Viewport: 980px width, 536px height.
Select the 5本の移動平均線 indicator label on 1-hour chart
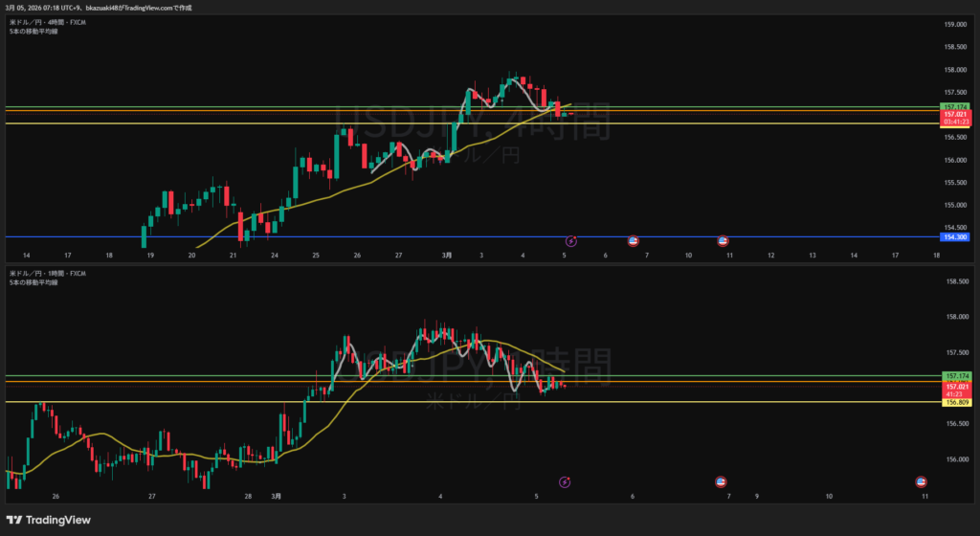pos(33,282)
